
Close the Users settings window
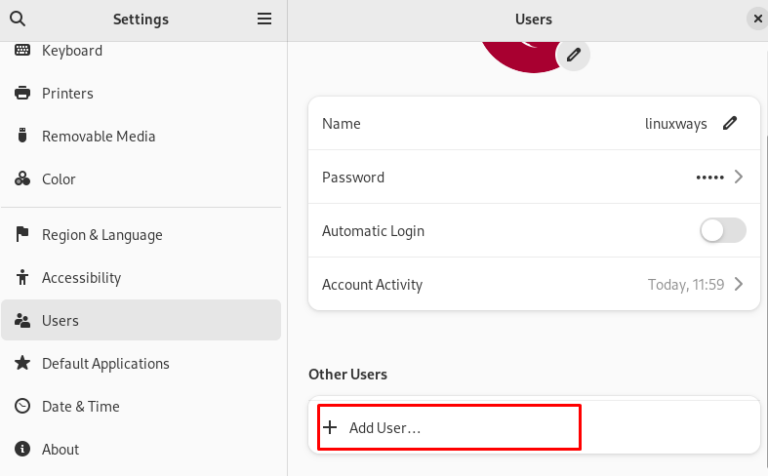pyautogui.click(x=757, y=19)
